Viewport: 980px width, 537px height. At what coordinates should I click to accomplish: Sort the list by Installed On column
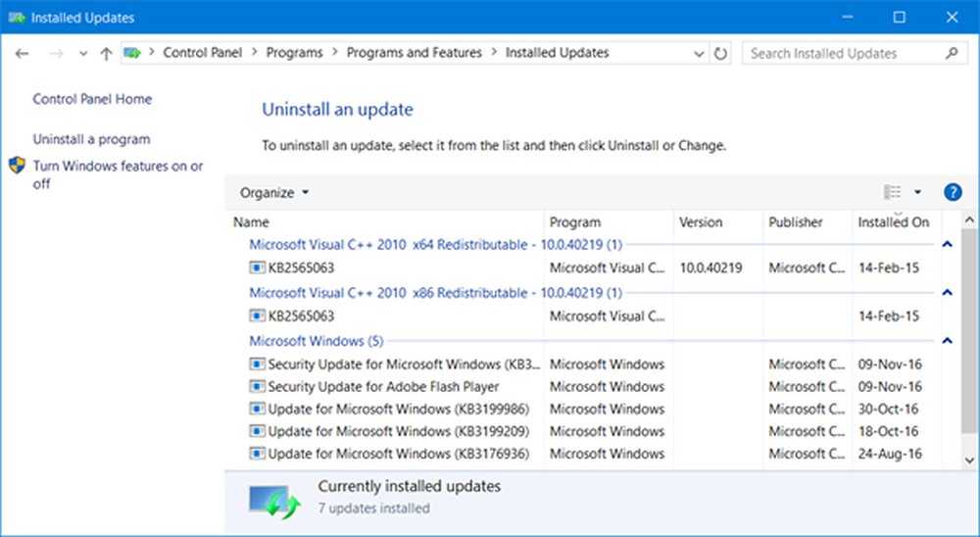894,222
